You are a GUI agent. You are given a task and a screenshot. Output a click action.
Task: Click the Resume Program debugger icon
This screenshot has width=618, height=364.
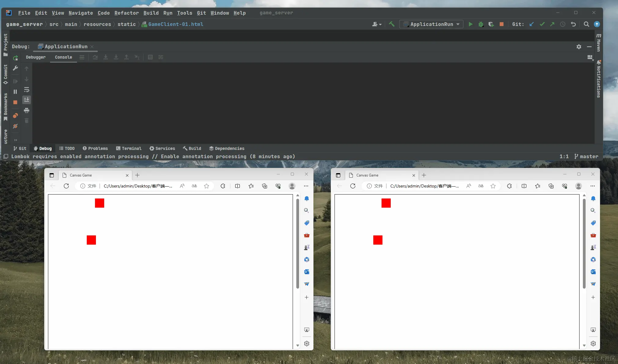click(15, 81)
